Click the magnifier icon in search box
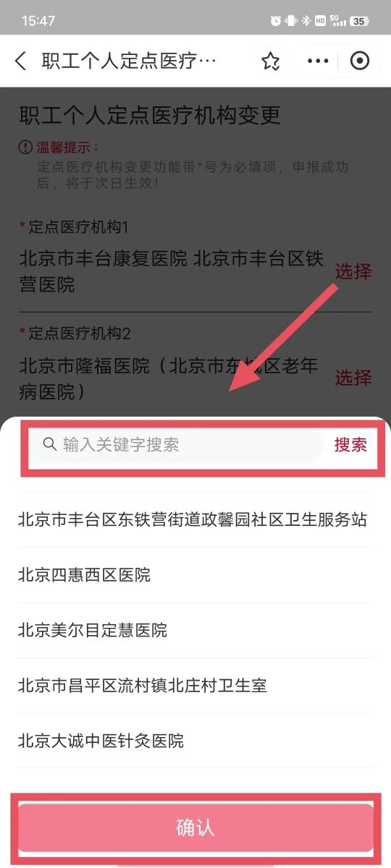Screen dimensions: 391x868 pos(50,444)
